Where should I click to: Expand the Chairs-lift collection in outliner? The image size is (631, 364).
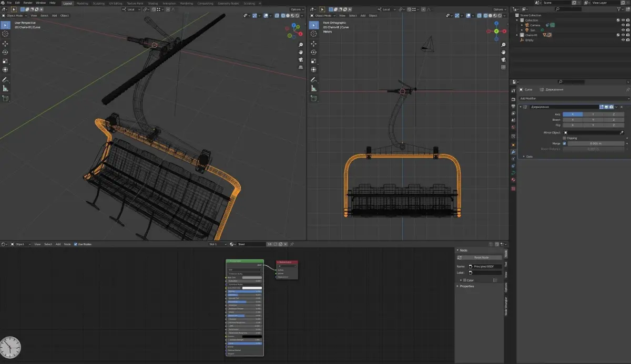(517, 35)
